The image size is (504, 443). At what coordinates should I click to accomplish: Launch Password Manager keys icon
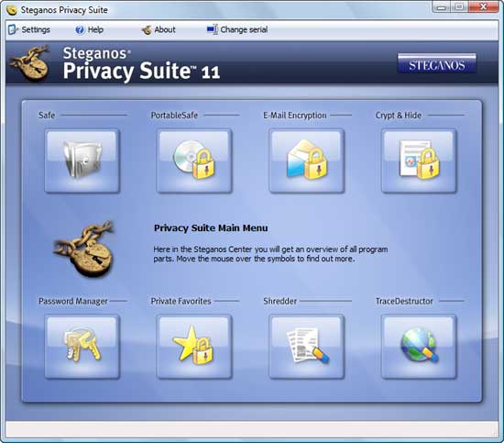coord(82,347)
